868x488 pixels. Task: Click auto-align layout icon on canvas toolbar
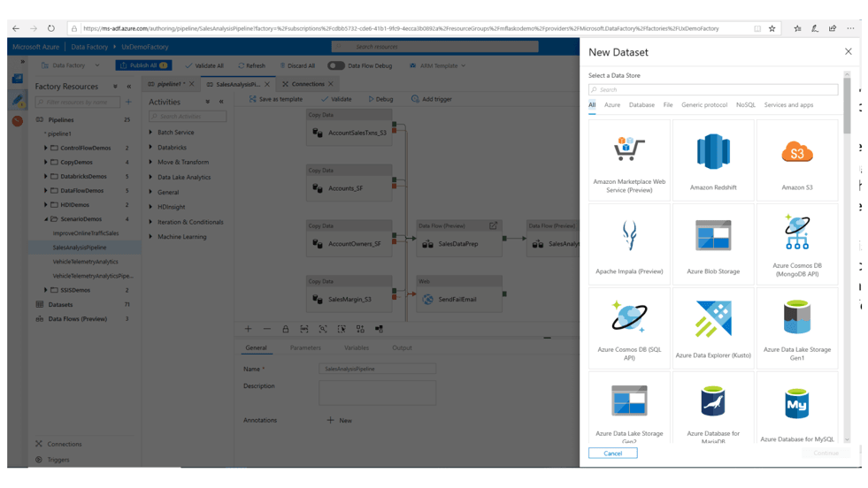(360, 329)
